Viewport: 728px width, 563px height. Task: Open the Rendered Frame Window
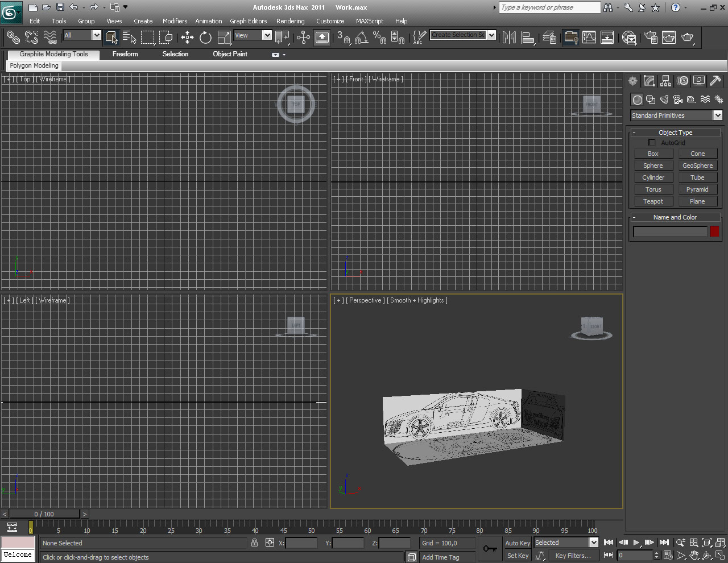[x=669, y=38]
